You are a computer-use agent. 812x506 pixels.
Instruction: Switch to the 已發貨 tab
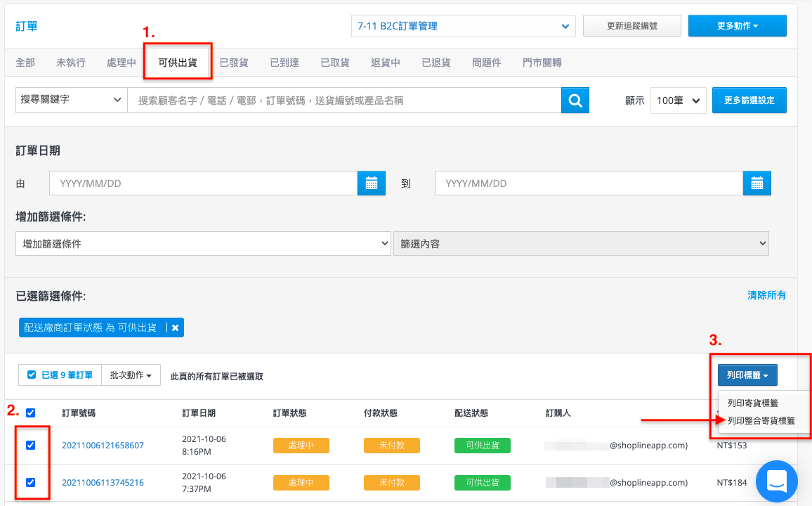pos(234,63)
